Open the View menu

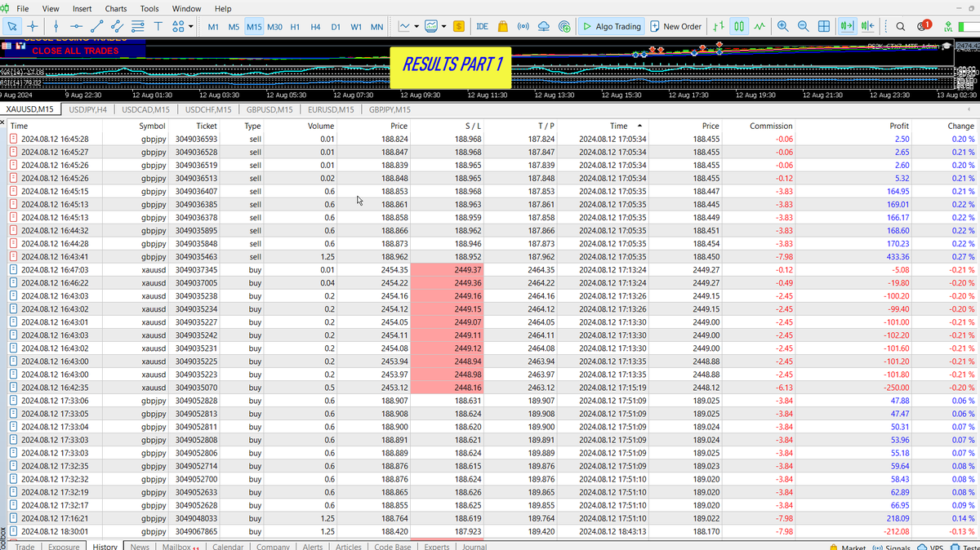click(51, 8)
